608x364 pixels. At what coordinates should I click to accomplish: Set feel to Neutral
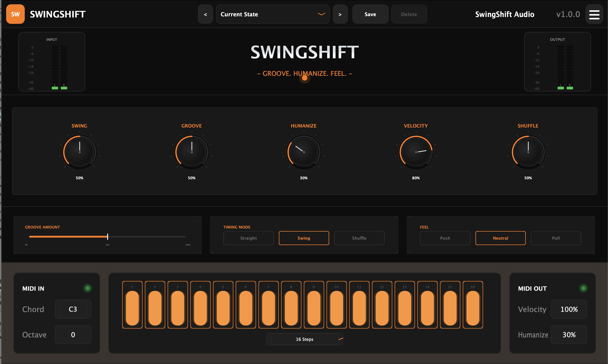501,238
